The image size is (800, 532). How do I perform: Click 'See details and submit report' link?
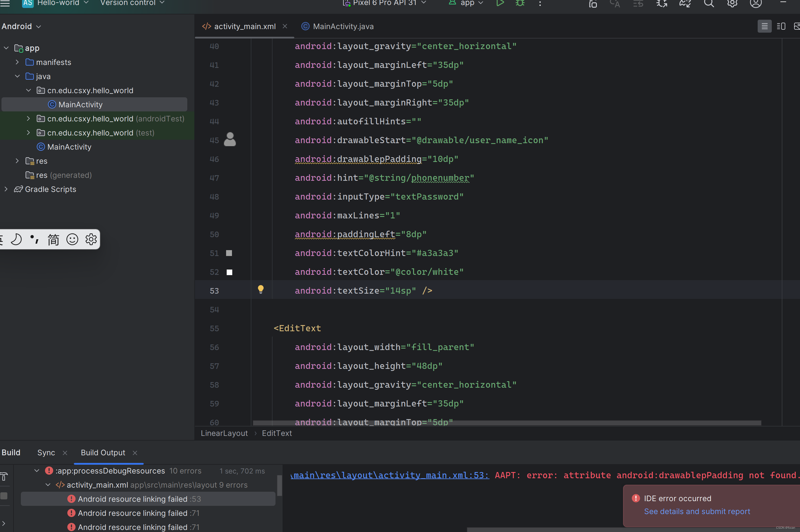point(697,511)
